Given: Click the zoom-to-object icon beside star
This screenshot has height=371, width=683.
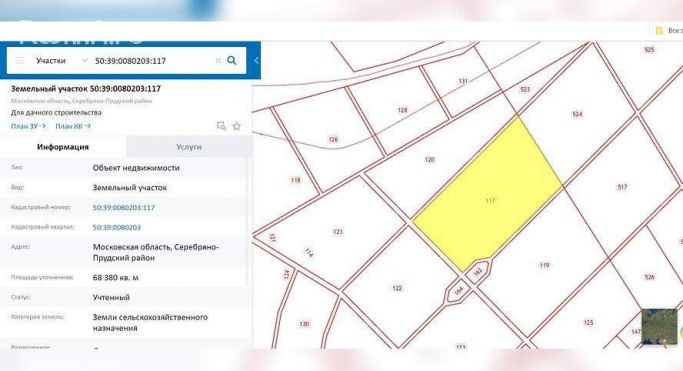Looking at the screenshot, I should pos(221,126).
